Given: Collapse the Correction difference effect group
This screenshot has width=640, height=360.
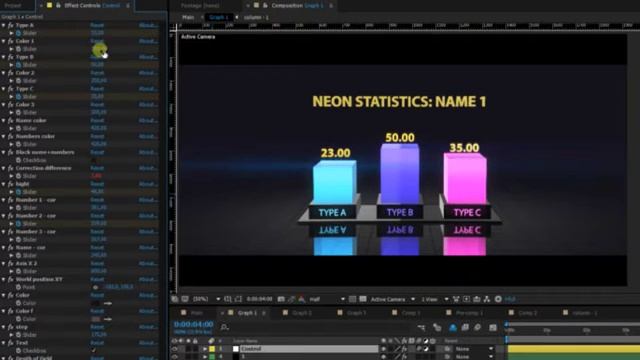Looking at the screenshot, I should [4, 168].
